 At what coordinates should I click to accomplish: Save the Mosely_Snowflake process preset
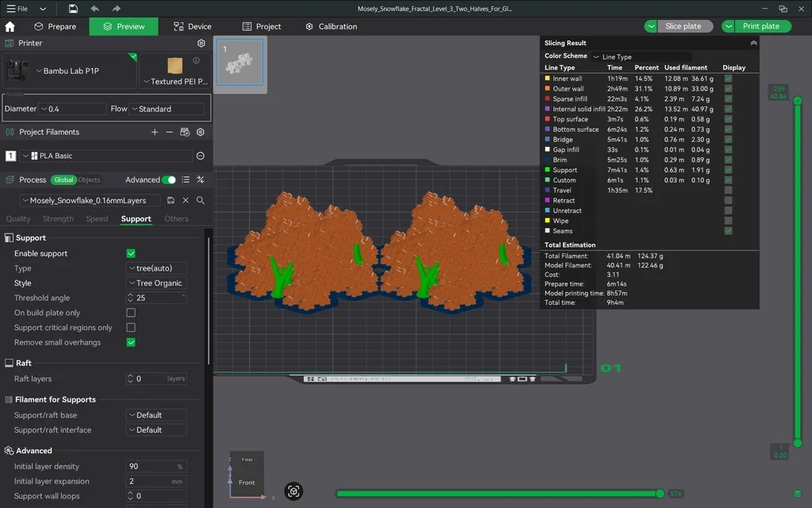pos(171,201)
